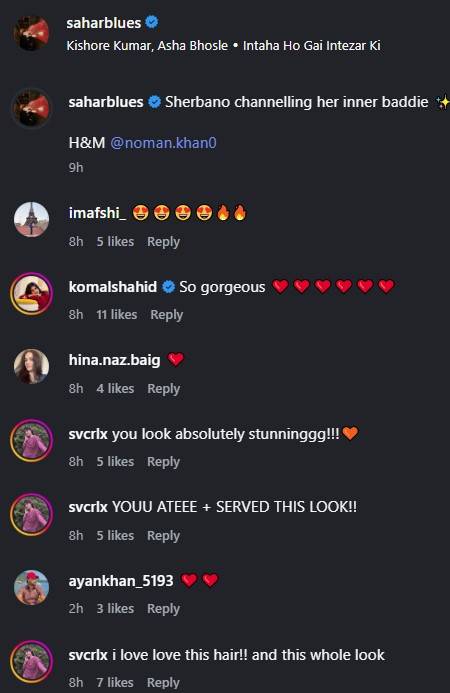Click imafshi_ Eiffel Tower avatar
450x693 pixels.
tap(31, 220)
